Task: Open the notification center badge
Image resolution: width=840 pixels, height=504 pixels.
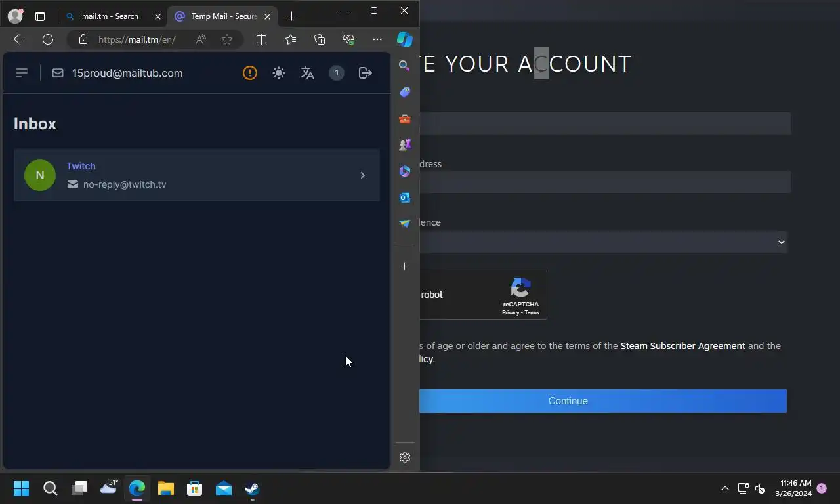Action: tap(822, 488)
